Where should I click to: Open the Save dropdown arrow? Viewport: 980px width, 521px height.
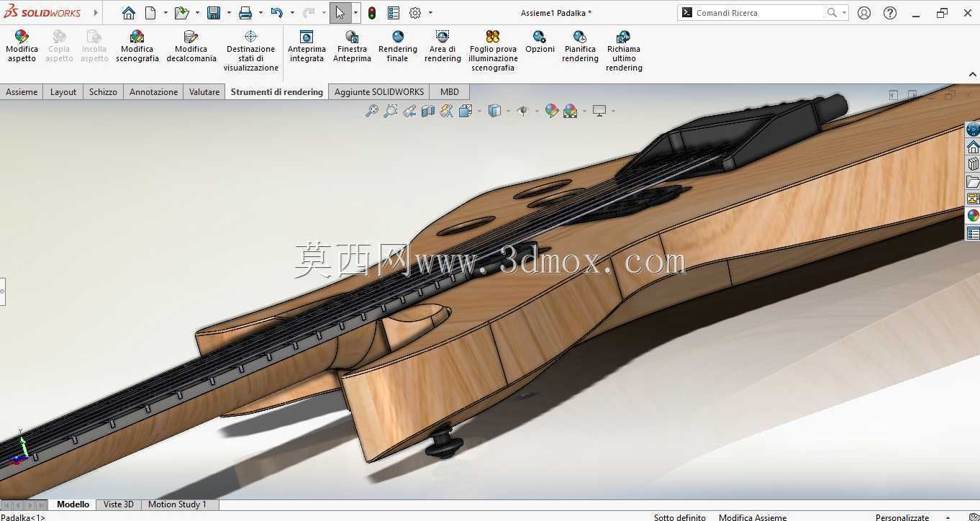(229, 13)
